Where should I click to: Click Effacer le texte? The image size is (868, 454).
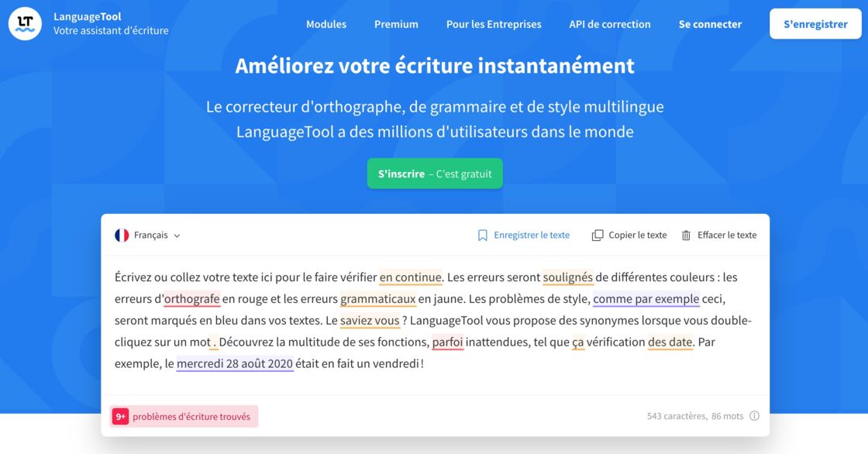tap(727, 236)
